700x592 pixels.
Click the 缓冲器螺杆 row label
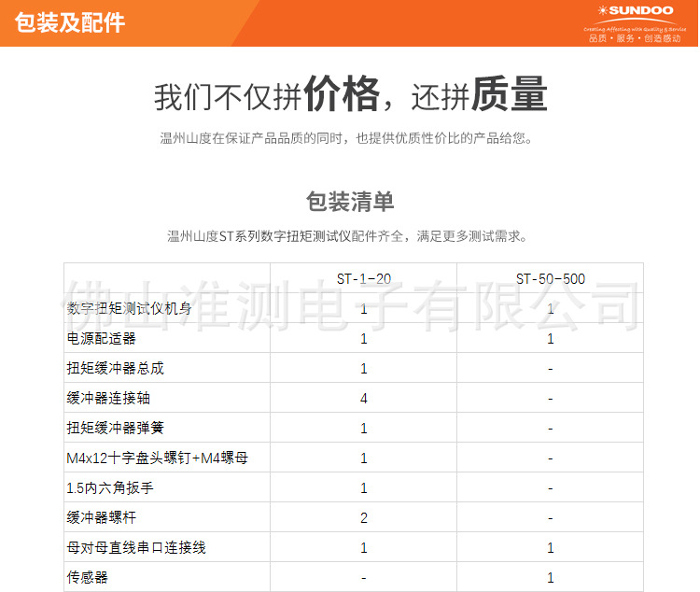coord(102,517)
